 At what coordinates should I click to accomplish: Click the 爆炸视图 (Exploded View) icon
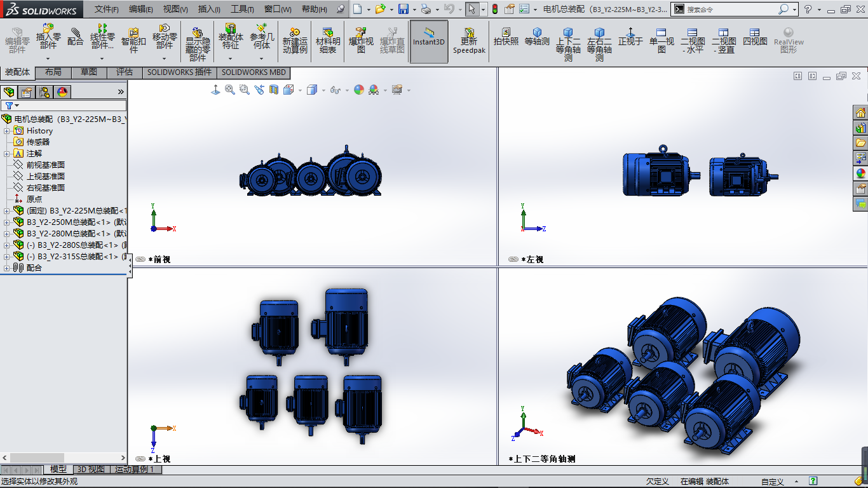(361, 32)
